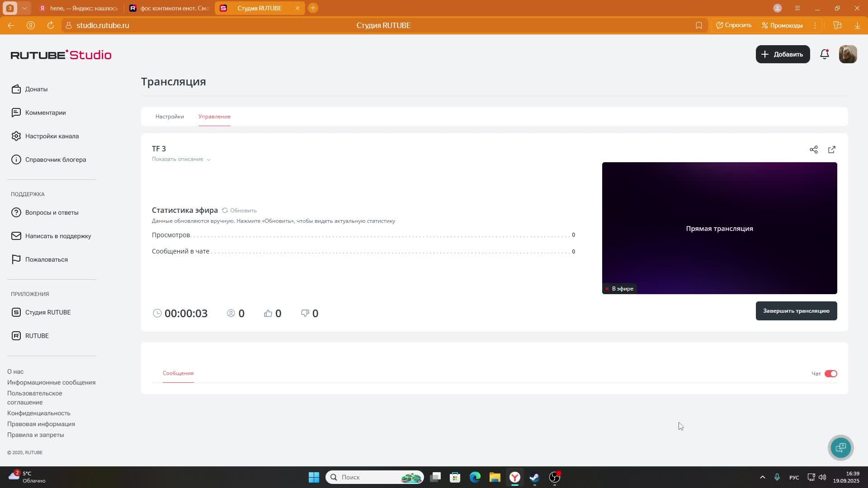The image size is (868, 488).
Task: Click the share icon for the stream
Action: pyautogui.click(x=813, y=150)
